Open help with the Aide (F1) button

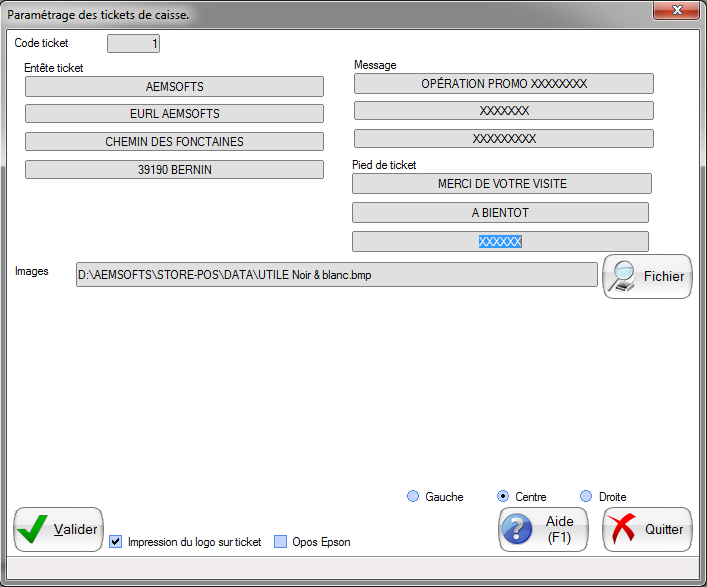click(x=543, y=529)
